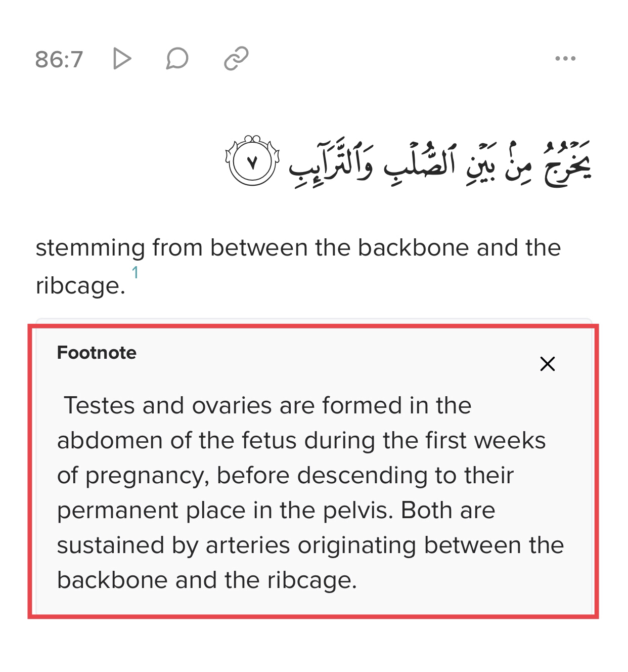Image resolution: width=628 pixels, height=672 pixels.
Task: Click the translation line starting "stemming from"
Action: (x=298, y=248)
